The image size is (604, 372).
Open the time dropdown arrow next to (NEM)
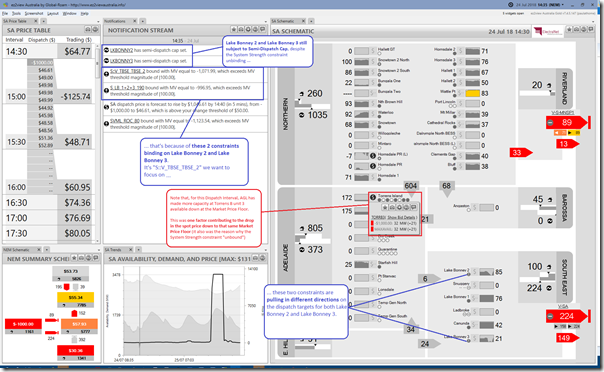click(x=562, y=5)
